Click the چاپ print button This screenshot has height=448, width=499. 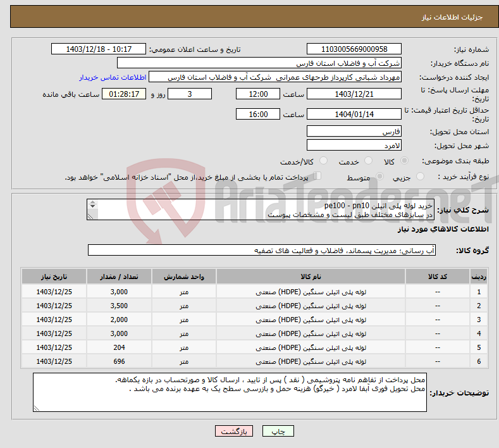point(278,431)
